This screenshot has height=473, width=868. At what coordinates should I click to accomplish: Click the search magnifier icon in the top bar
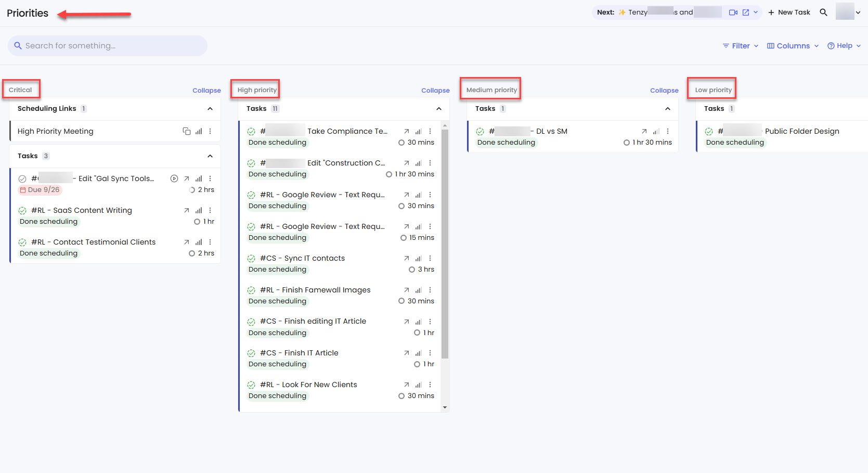pyautogui.click(x=823, y=11)
